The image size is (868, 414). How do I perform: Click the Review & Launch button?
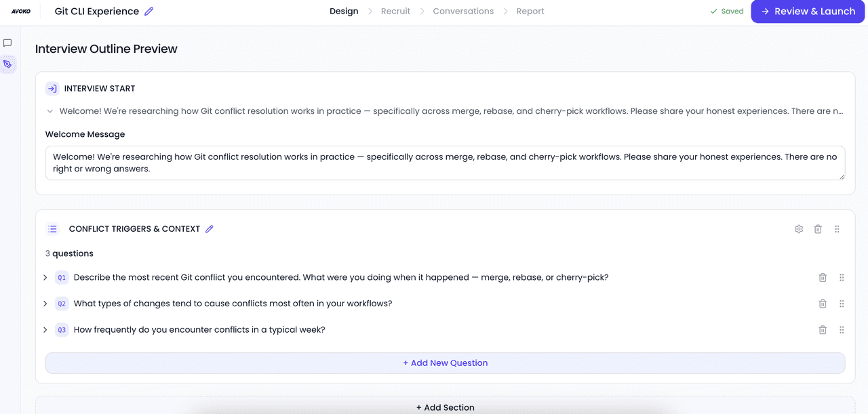tap(808, 11)
